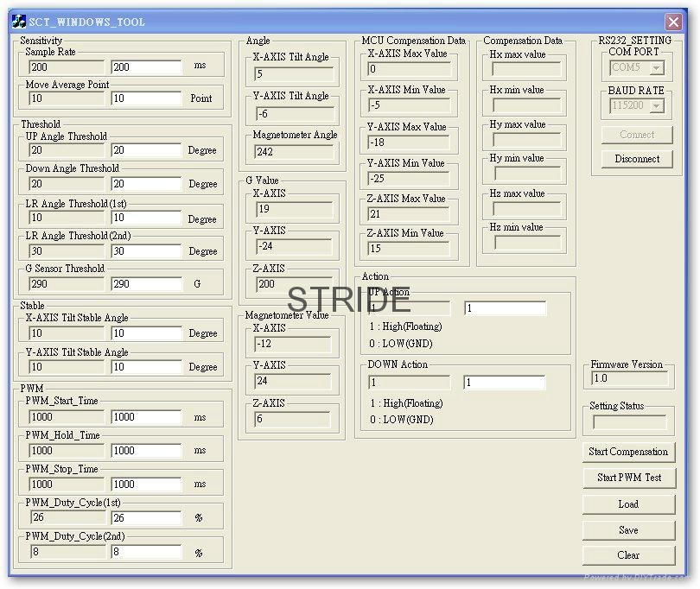The image size is (700, 589).
Task: Click the editable UP Action field
Action: click(505, 308)
